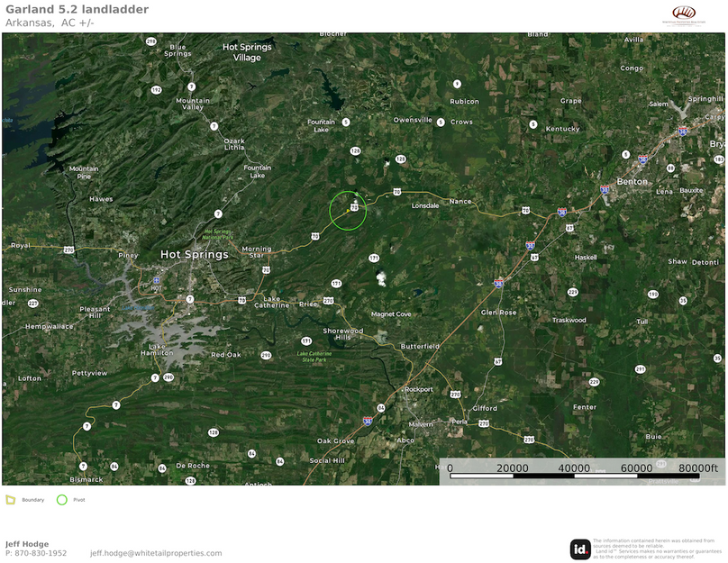Image resolution: width=728 pixels, height=563 pixels.
Task: Click the Highway 229 shield near Traskwood
Action: point(573,292)
